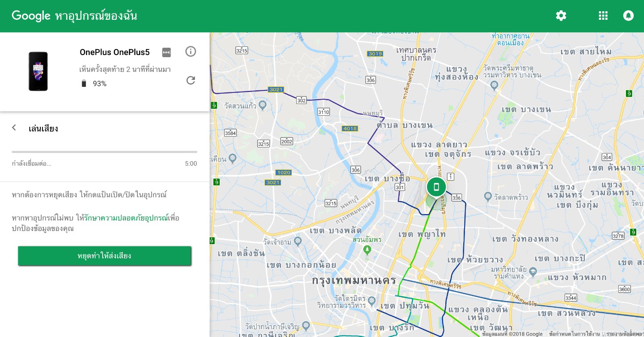Click the ตำบล บางเขน map label
The image size is (644, 337).
point(404,125)
